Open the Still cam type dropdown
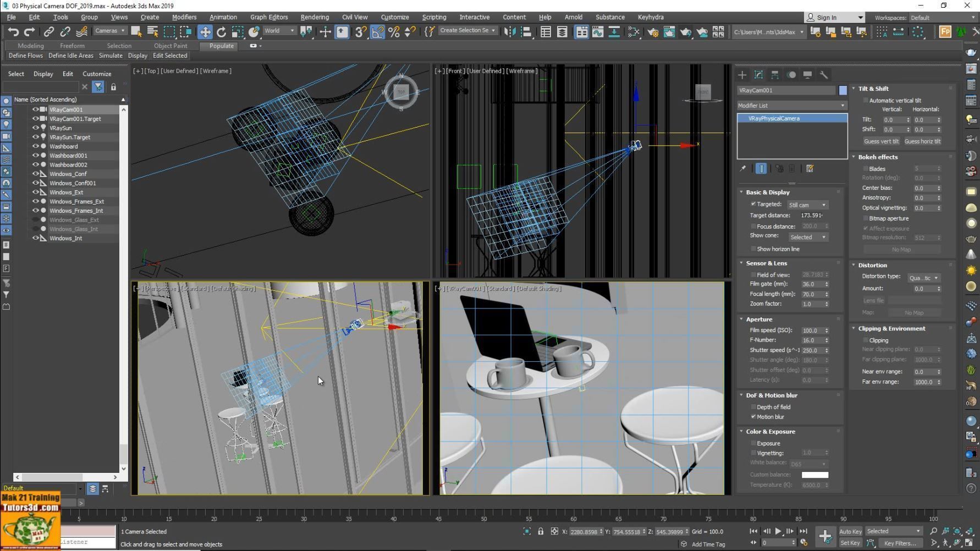Image resolution: width=980 pixels, height=551 pixels. 807,205
